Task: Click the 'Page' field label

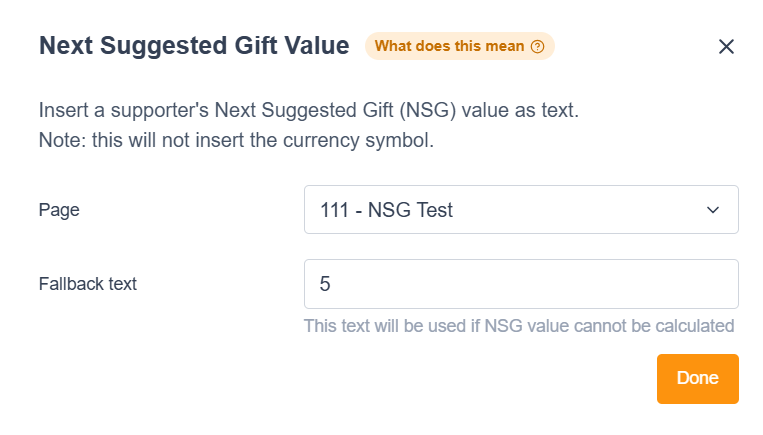Action: coord(59,210)
